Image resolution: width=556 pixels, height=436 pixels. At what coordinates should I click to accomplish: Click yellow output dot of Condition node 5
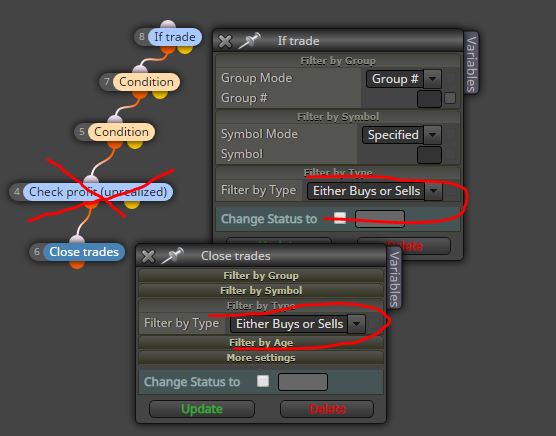click(x=135, y=144)
